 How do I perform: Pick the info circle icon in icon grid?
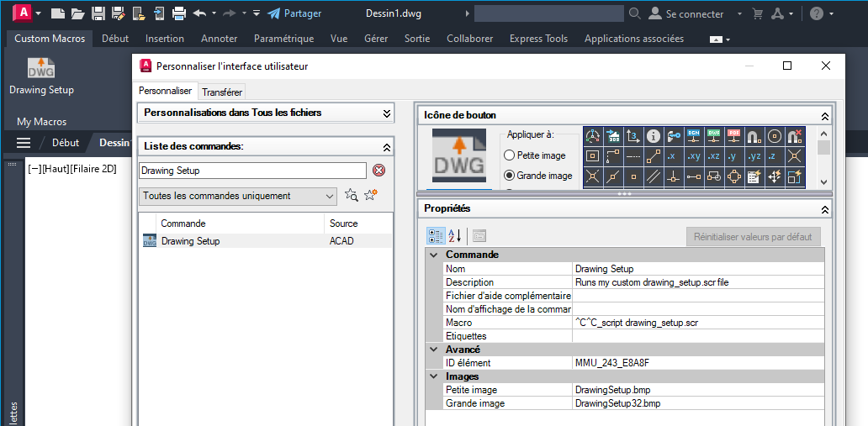[x=654, y=135]
